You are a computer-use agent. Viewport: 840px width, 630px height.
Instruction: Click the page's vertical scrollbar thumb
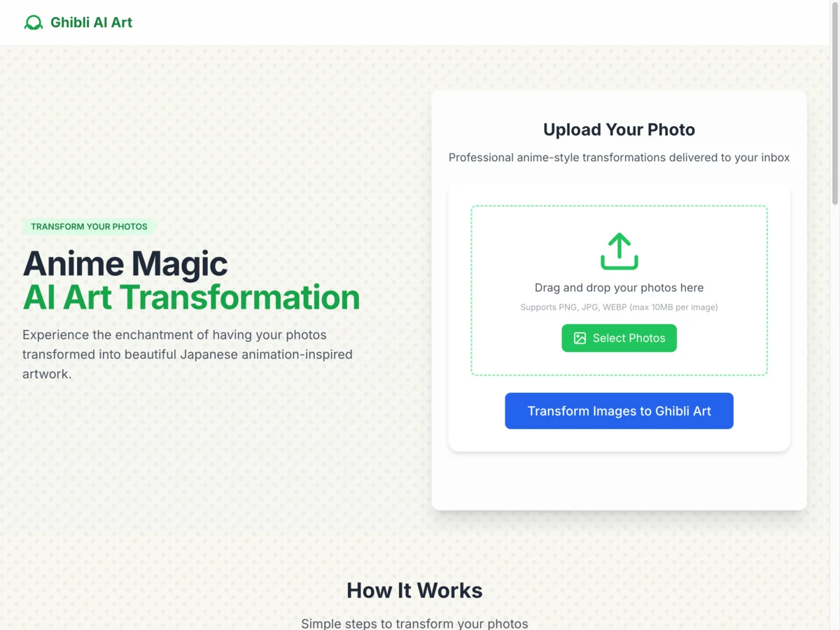click(x=834, y=105)
